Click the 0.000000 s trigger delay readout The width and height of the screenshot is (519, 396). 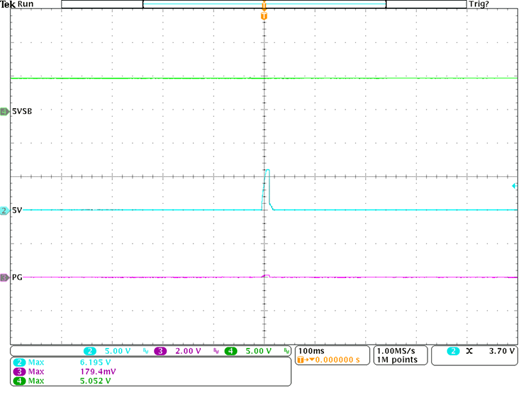pos(337,360)
